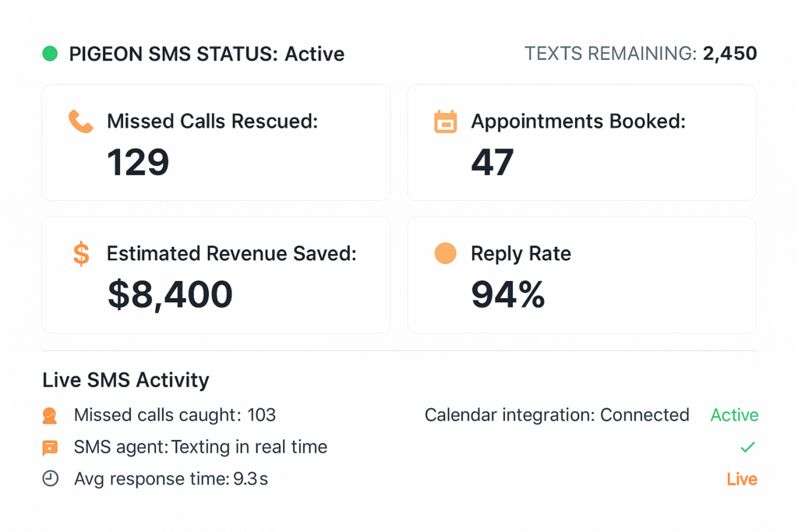Click Calendar integration: Connected text
This screenshot has width=798, height=532.
pyautogui.click(x=556, y=415)
